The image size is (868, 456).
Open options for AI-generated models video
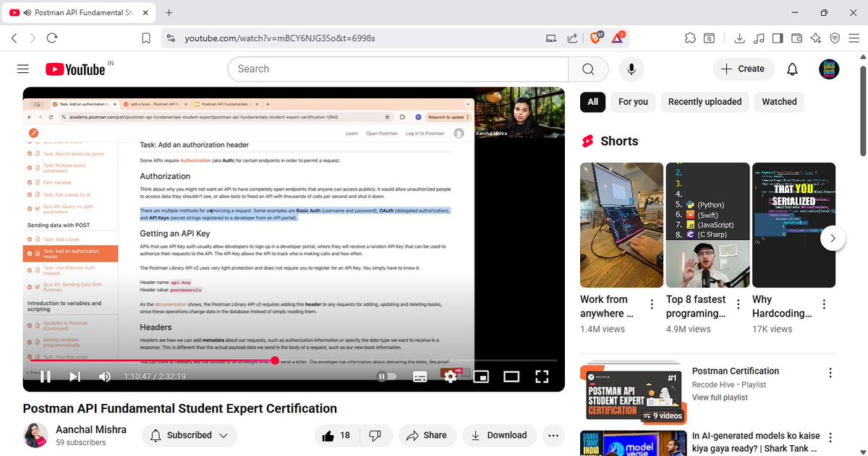830,438
